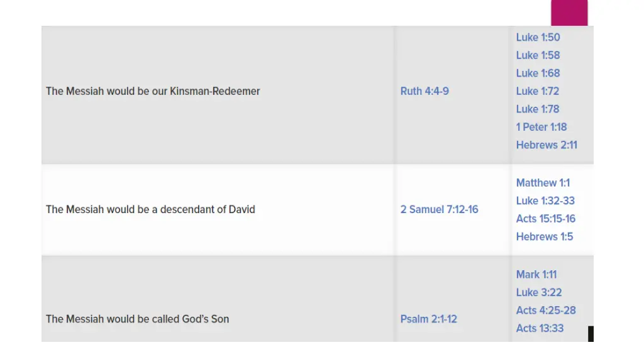Open the Hebrews 2:11 reference
The height and width of the screenshot is (362, 644).
pos(547,145)
